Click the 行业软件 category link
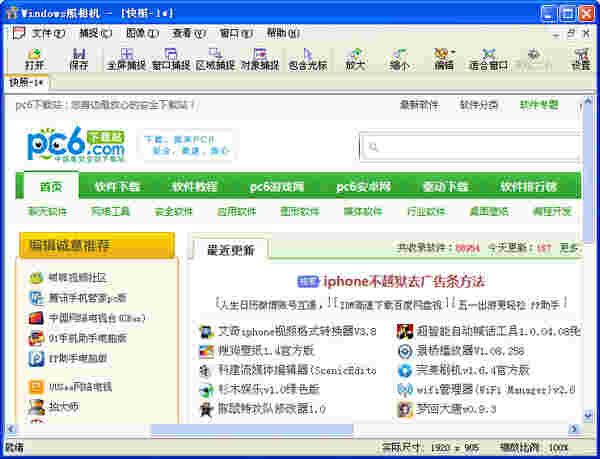Viewport: 600px width, 459px height. click(426, 211)
